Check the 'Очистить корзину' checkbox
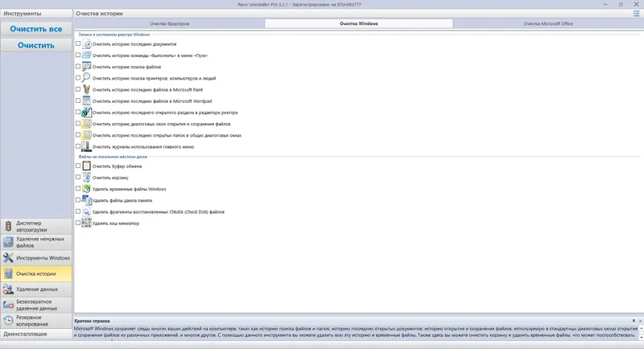644x349 pixels. (x=78, y=177)
